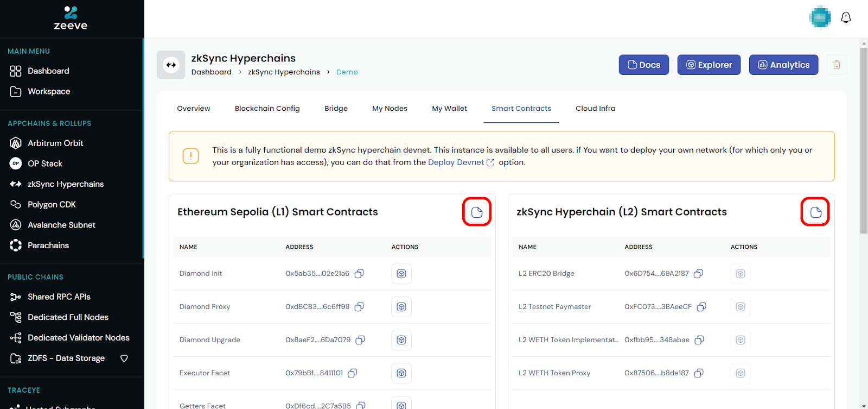Image resolution: width=868 pixels, height=409 pixels.
Task: Open Dedicated Validator Nodes
Action: (x=79, y=338)
